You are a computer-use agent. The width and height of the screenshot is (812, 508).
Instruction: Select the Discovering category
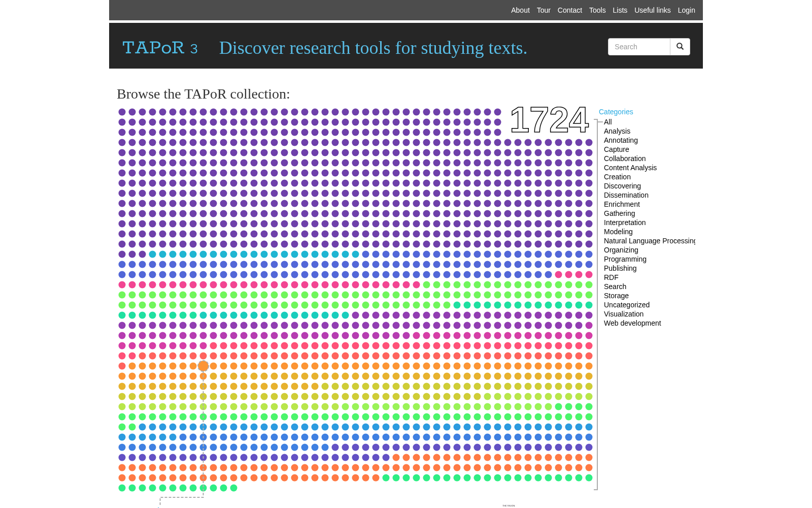tap(622, 186)
